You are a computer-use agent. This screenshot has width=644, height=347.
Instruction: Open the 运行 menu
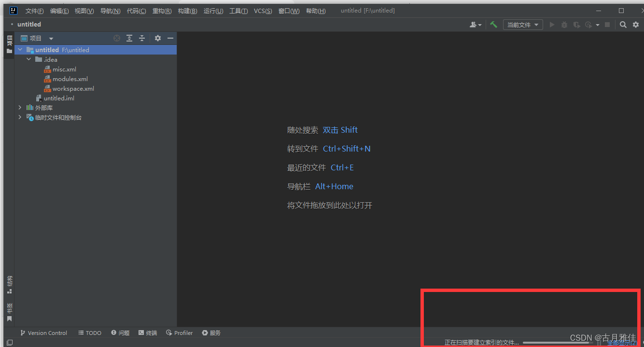[213, 10]
